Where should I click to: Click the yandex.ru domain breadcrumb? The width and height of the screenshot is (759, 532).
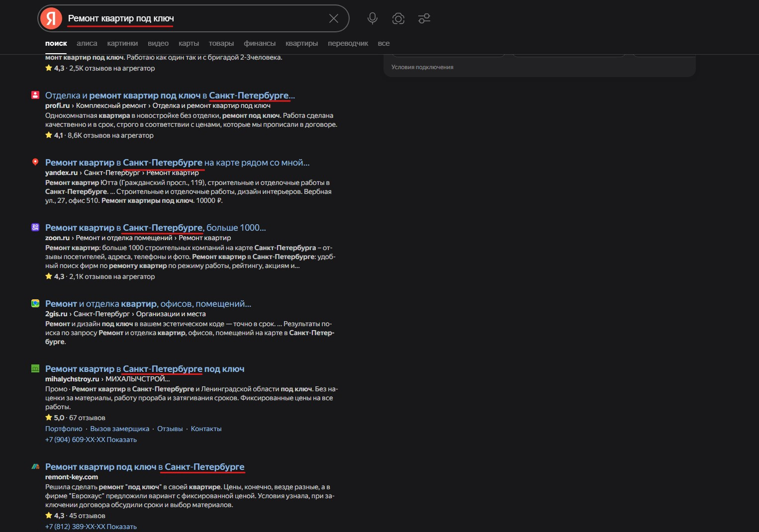tap(61, 173)
